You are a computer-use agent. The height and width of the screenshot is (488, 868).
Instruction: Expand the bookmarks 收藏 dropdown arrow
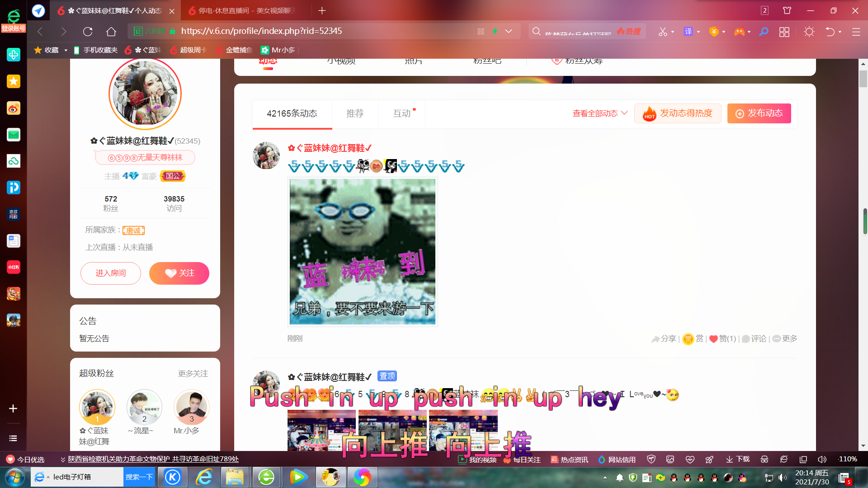pos(66,50)
